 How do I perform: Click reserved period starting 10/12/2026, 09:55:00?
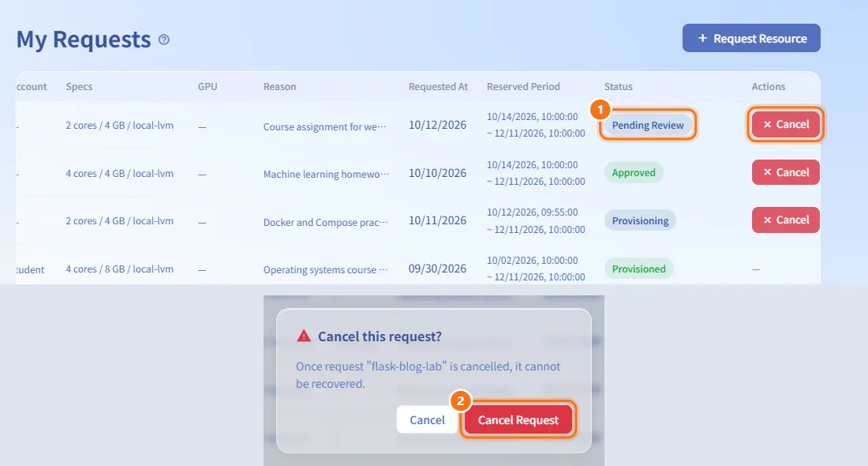click(x=536, y=220)
